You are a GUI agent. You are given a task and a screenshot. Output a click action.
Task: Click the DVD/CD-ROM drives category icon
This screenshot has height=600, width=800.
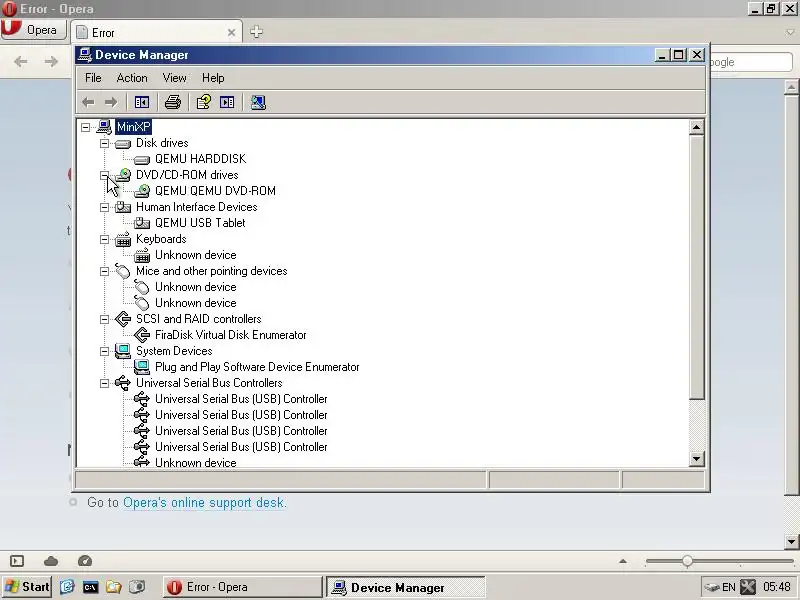tap(123, 175)
